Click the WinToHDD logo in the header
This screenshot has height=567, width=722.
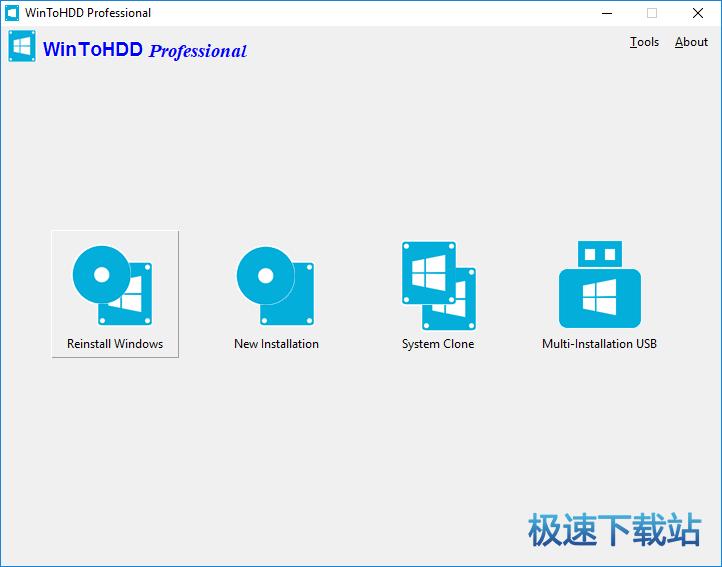pyautogui.click(x=22, y=48)
